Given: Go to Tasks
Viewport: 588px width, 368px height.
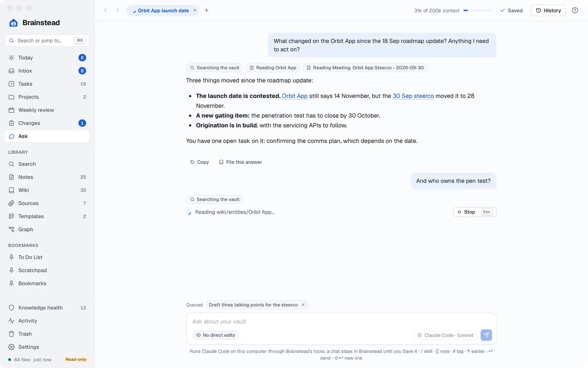Looking at the screenshot, I should 47,84.
